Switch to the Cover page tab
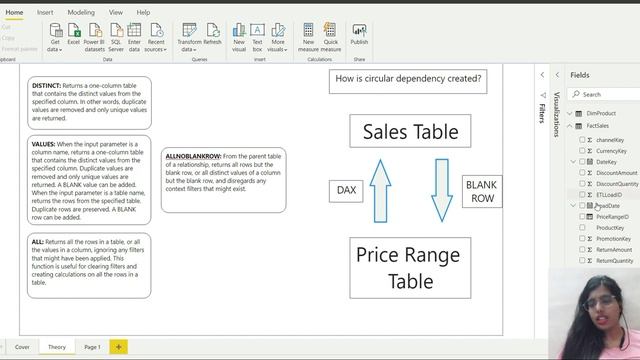The image size is (640, 360). click(22, 347)
